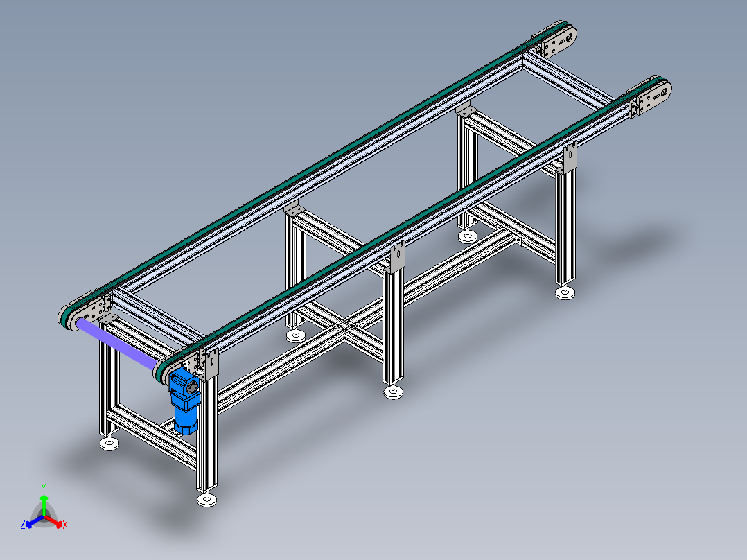Select the leveling foot under the motor-side leg

point(206,500)
